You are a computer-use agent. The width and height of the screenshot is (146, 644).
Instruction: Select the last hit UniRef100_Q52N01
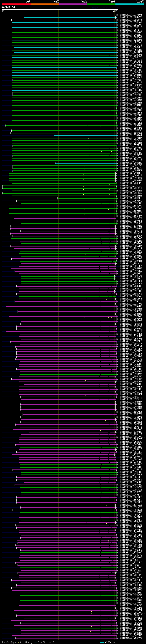click(131, 638)
